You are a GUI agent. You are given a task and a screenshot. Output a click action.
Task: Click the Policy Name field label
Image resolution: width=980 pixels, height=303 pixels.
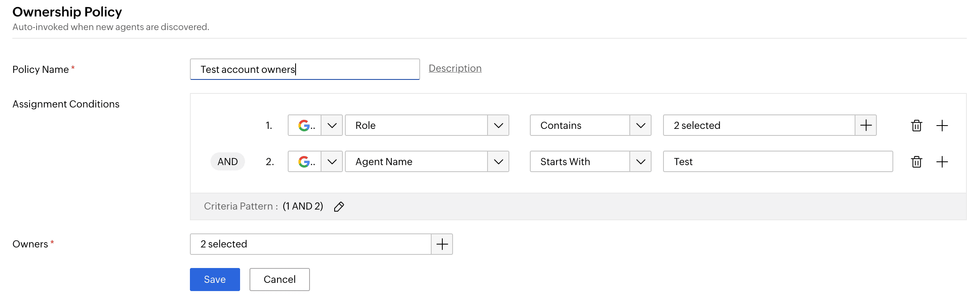tap(40, 70)
